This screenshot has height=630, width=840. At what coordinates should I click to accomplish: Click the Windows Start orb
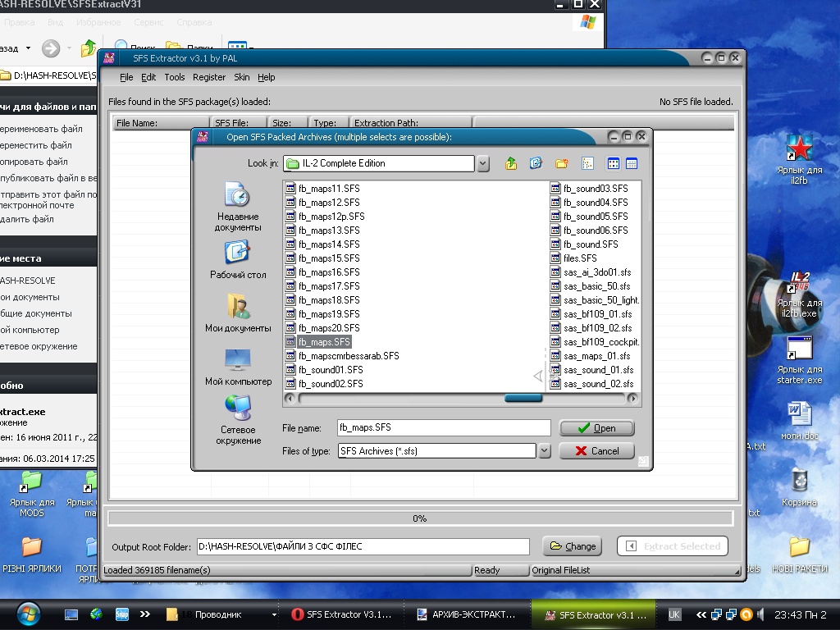(28, 614)
